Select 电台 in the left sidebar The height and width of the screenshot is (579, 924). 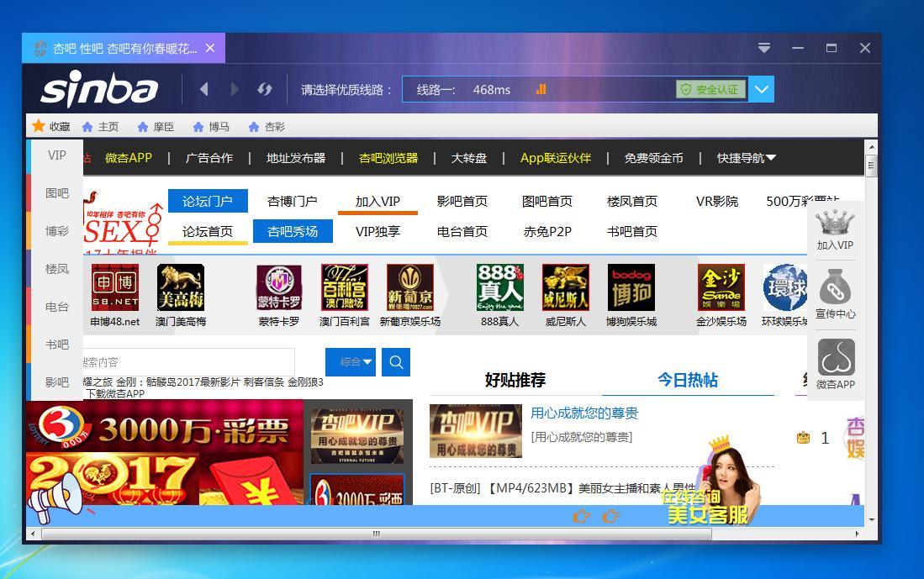click(x=56, y=306)
